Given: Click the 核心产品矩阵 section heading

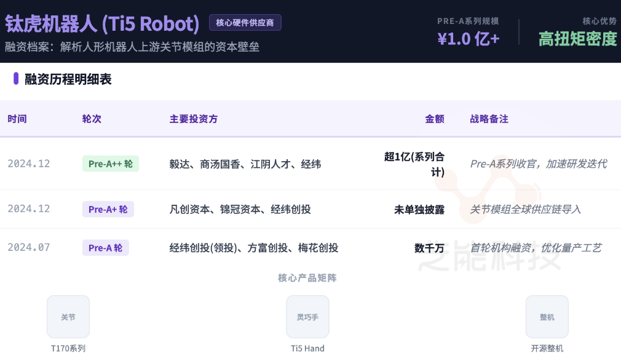Looking at the screenshot, I should [307, 278].
